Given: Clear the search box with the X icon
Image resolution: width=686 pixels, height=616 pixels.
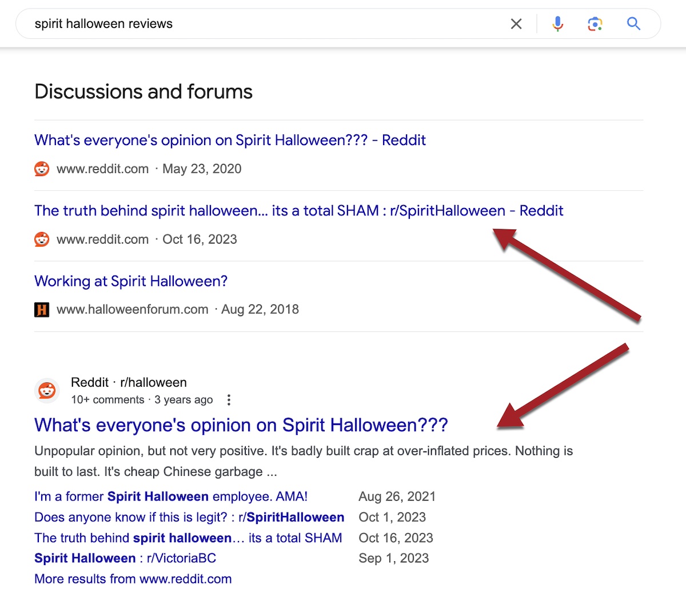Looking at the screenshot, I should tap(516, 24).
